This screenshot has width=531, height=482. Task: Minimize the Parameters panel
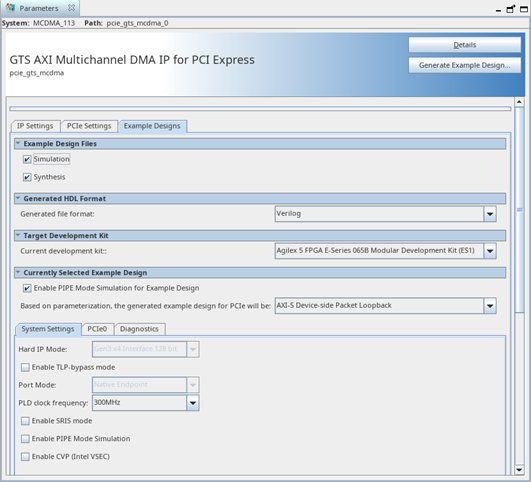(498, 11)
